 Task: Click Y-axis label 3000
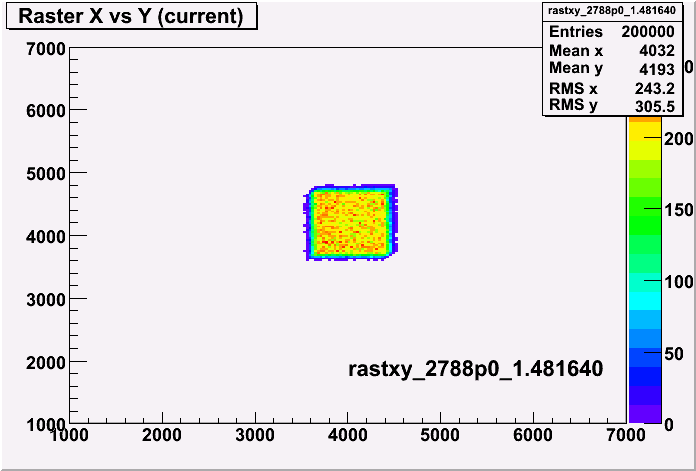tap(46, 300)
